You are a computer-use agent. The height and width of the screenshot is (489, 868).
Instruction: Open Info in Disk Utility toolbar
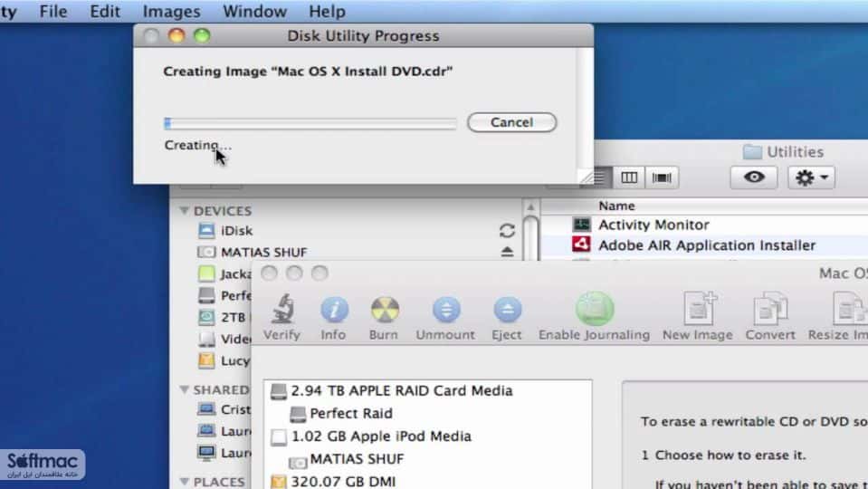pyautogui.click(x=334, y=310)
